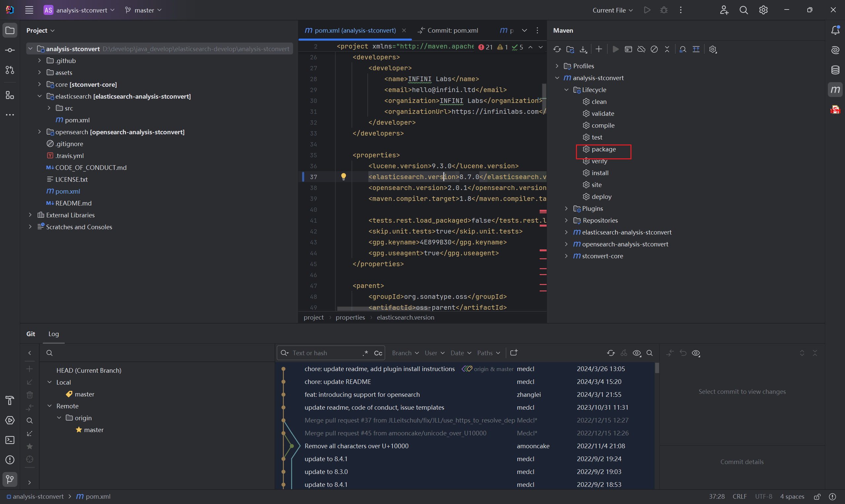Open IDE settings gear in title bar
845x504 pixels.
click(x=763, y=10)
